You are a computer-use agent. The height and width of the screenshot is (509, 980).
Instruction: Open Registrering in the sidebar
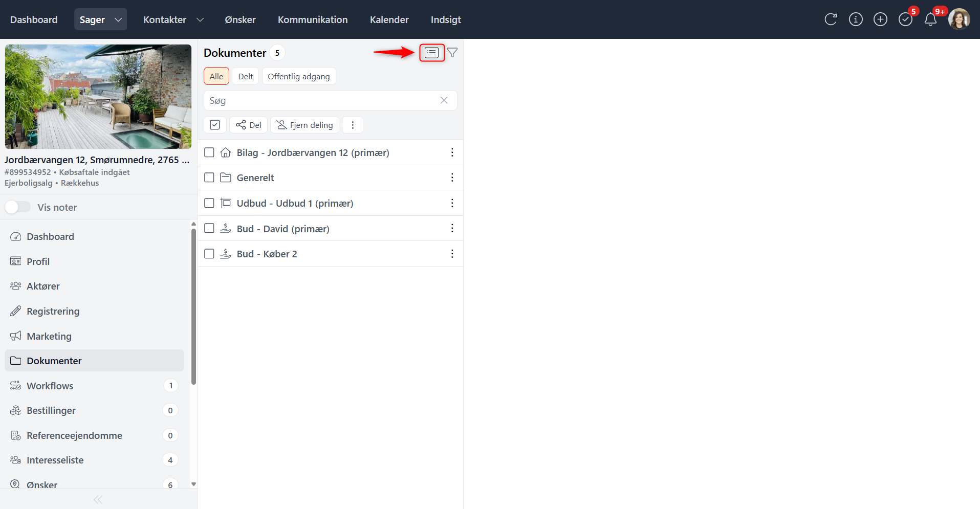click(x=94, y=311)
